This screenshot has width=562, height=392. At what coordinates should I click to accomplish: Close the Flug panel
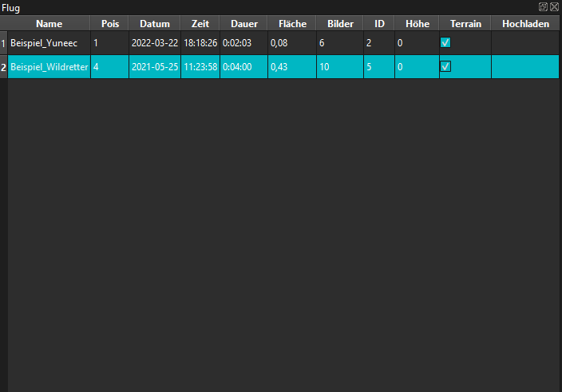click(554, 6)
